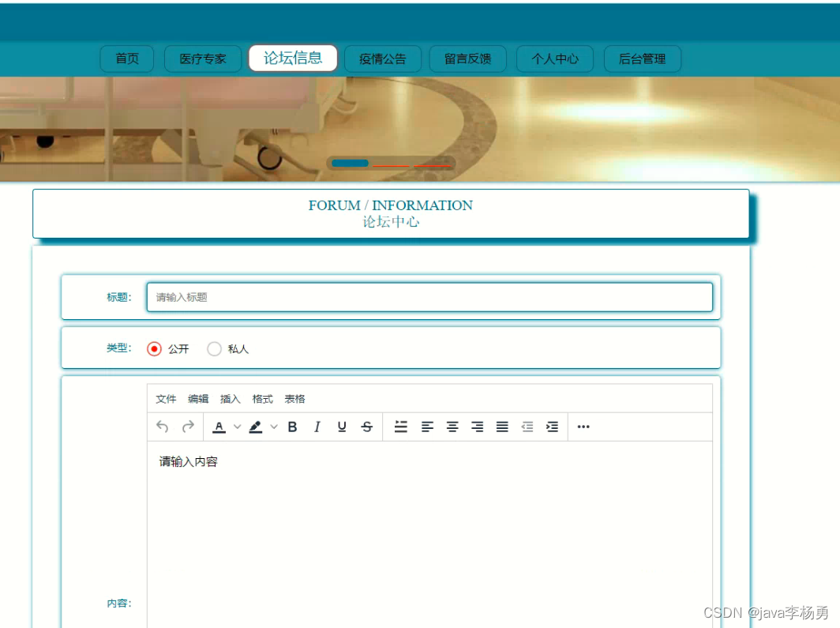Open 留言反馈 navigation tab
This screenshot has width=840, height=628.
(467, 58)
